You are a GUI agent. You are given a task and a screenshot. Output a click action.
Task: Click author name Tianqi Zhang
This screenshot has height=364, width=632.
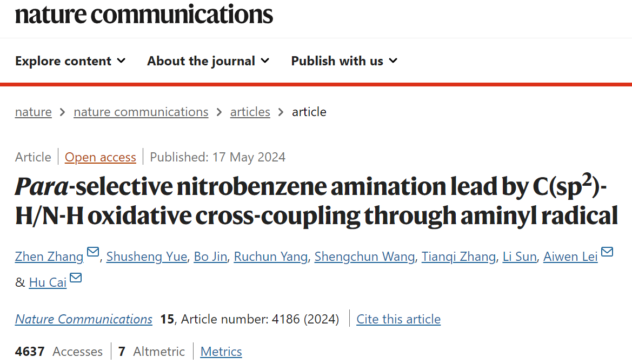[x=459, y=257]
